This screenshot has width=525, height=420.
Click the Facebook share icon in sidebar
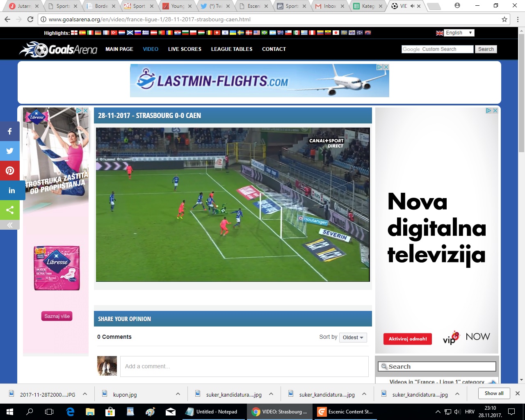coord(10,131)
